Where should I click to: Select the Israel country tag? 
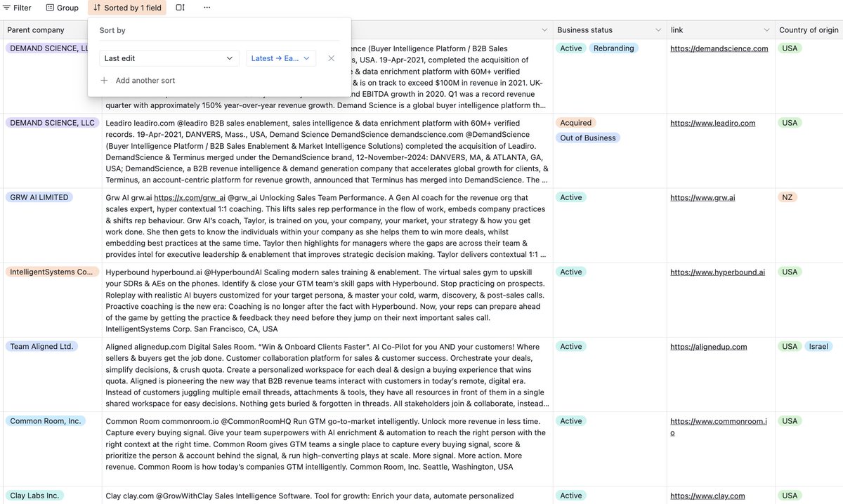pos(818,346)
